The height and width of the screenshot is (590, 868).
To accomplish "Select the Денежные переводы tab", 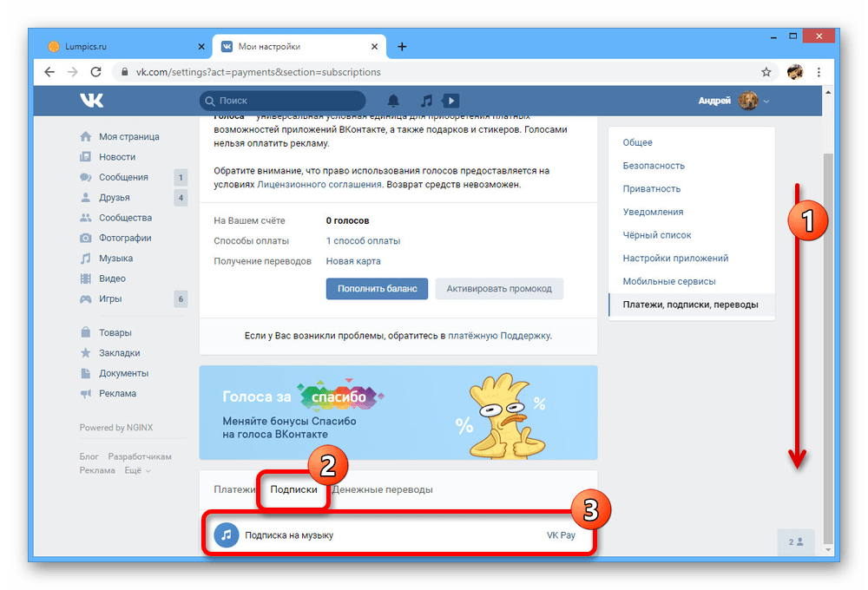I will (x=382, y=489).
